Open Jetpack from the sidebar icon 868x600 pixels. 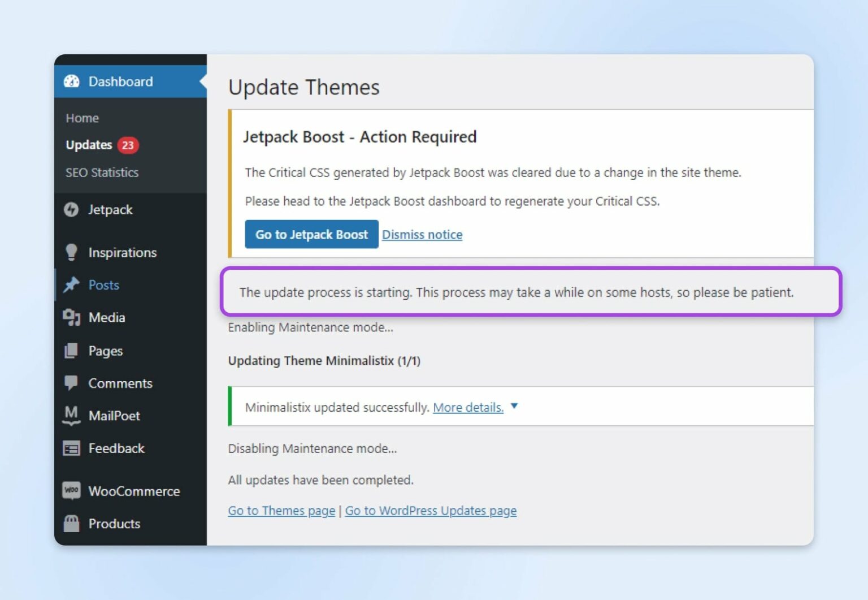[x=71, y=209]
